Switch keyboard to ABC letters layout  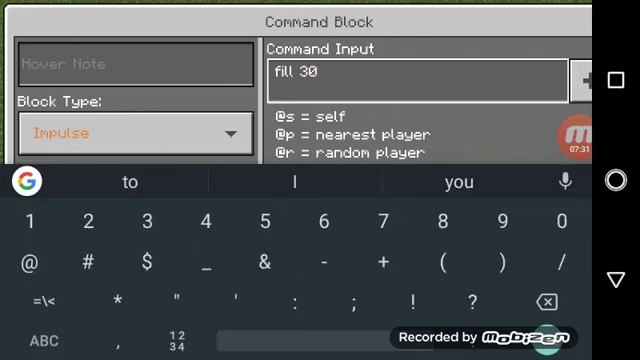tap(44, 341)
